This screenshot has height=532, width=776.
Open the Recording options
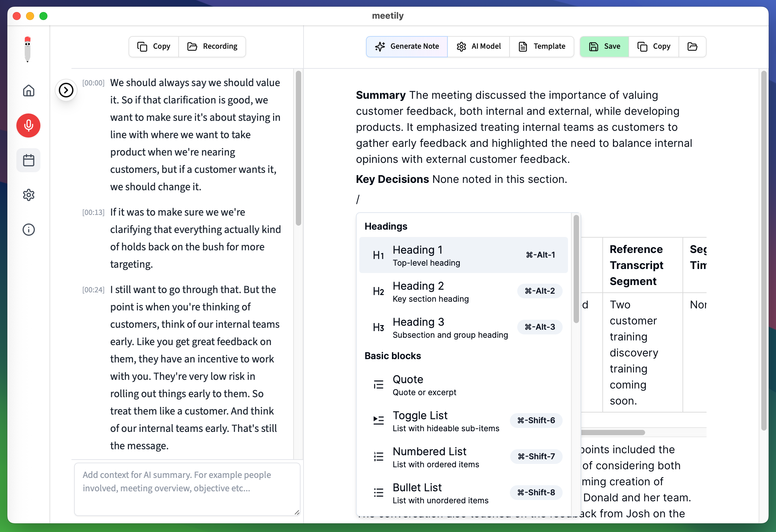(212, 46)
